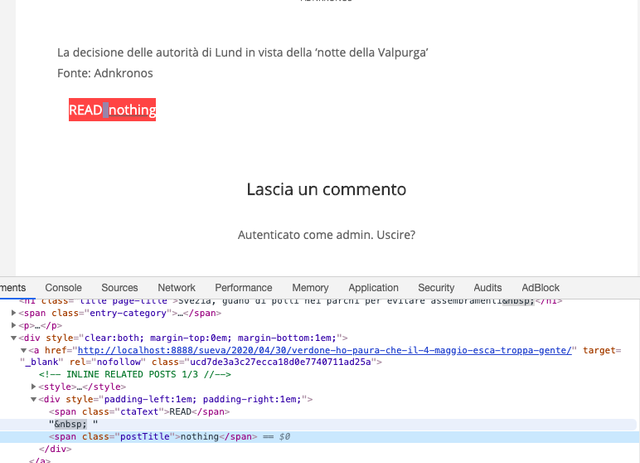Expand the style element node
The image size is (640, 463).
pos(33,387)
